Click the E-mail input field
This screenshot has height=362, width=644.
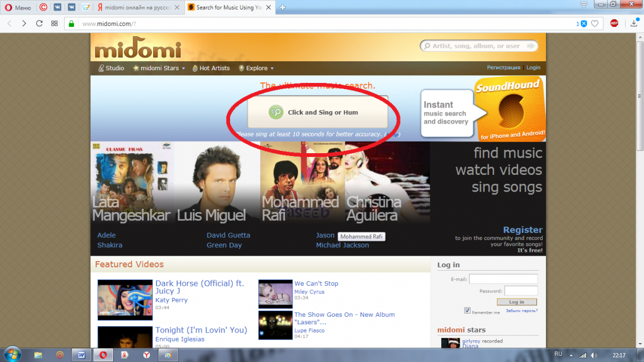pos(503,279)
